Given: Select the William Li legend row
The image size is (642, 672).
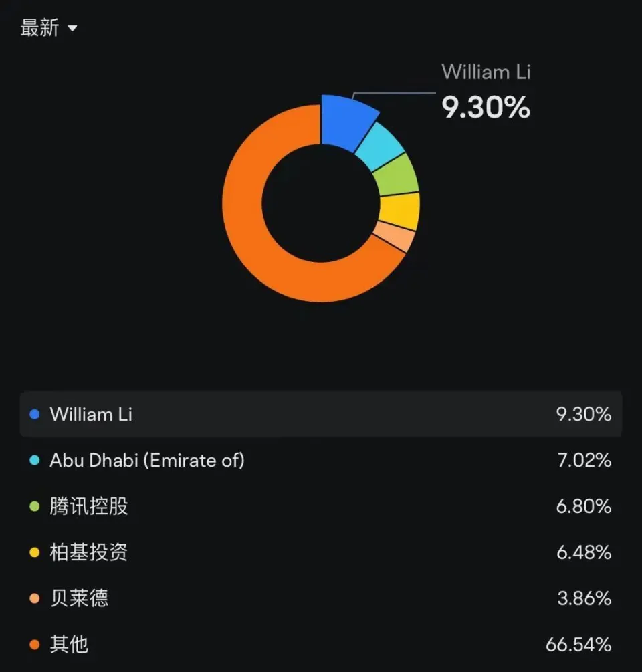Looking at the screenshot, I should 321,414.
